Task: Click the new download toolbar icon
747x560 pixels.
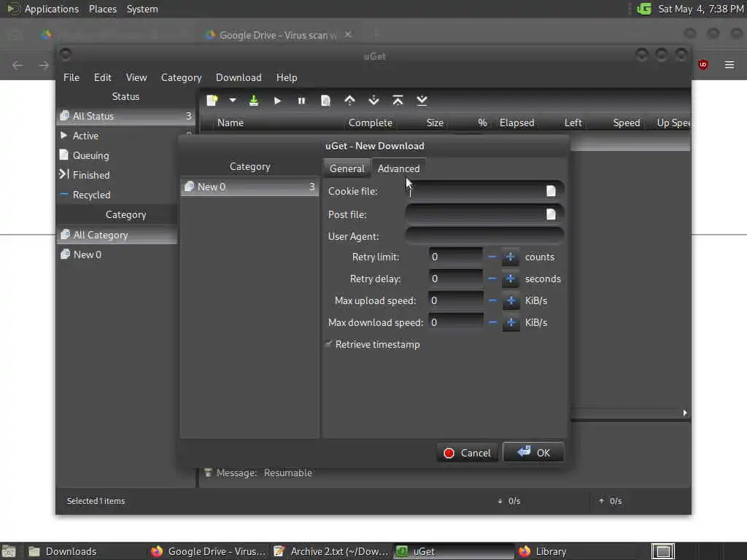Action: pos(212,101)
